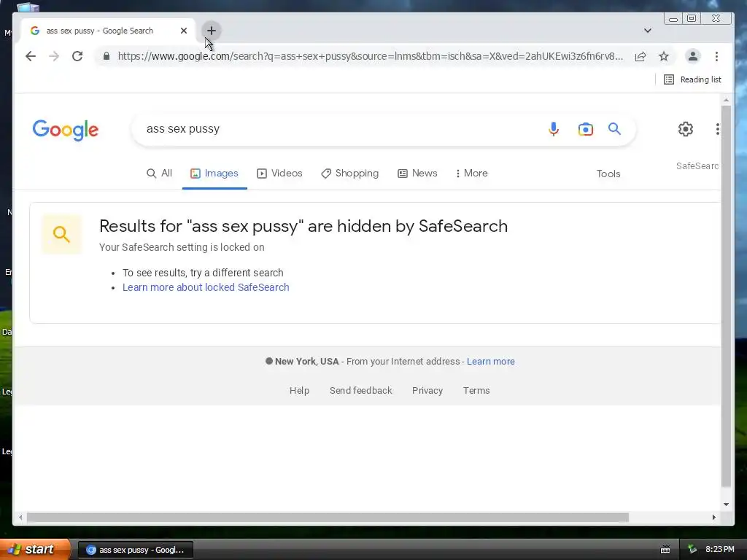This screenshot has height=560, width=747.
Task: Search by image camera icon
Action: pos(586,129)
